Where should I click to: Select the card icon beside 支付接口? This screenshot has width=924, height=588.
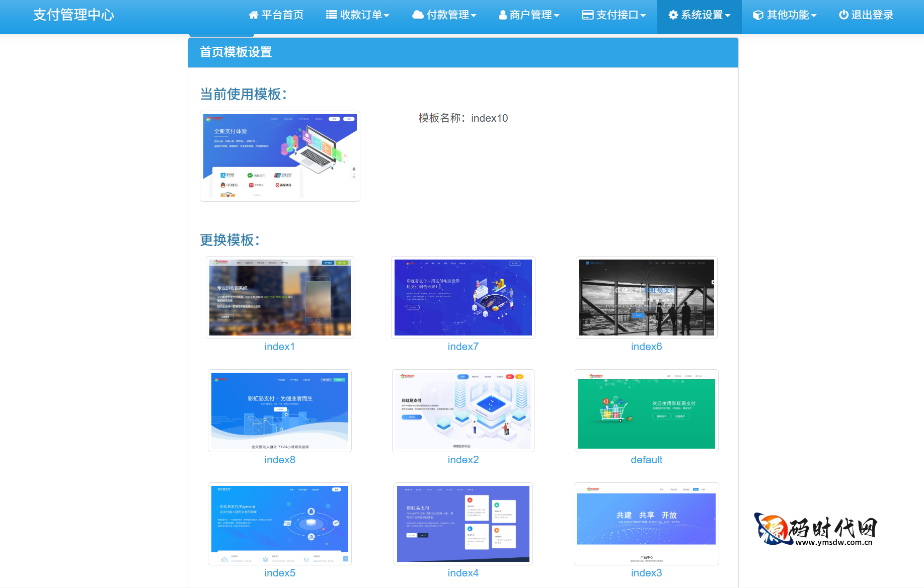[587, 15]
